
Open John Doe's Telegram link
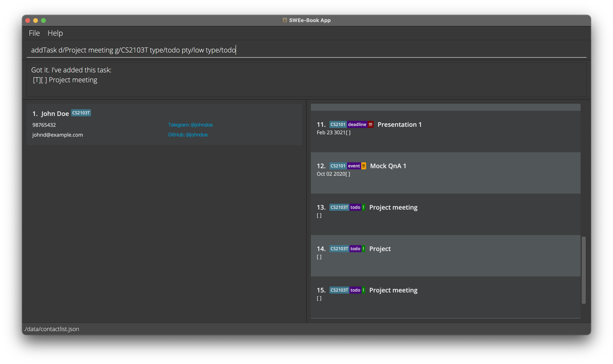pos(190,125)
